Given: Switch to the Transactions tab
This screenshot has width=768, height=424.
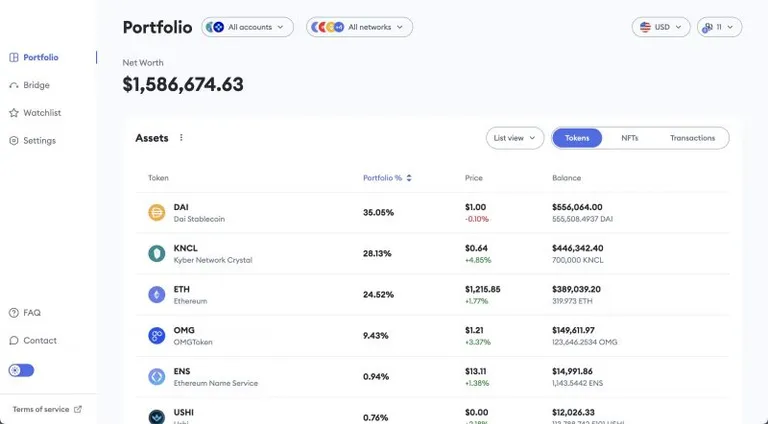Looking at the screenshot, I should 692,138.
